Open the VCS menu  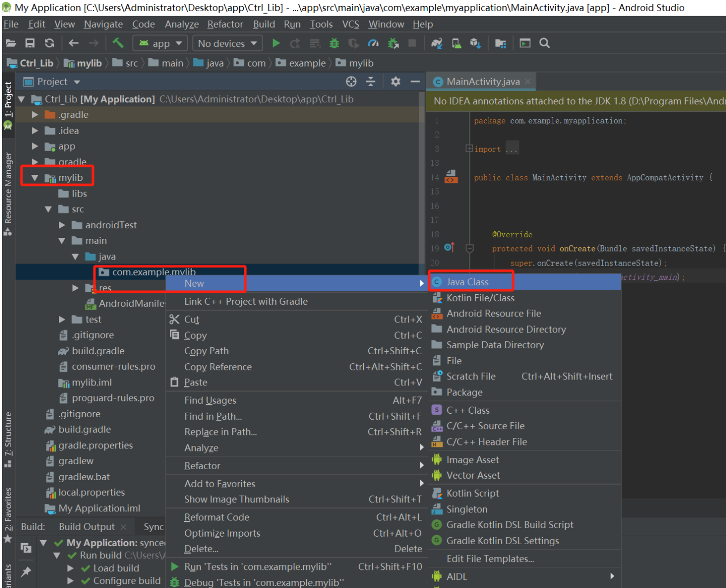[351, 24]
